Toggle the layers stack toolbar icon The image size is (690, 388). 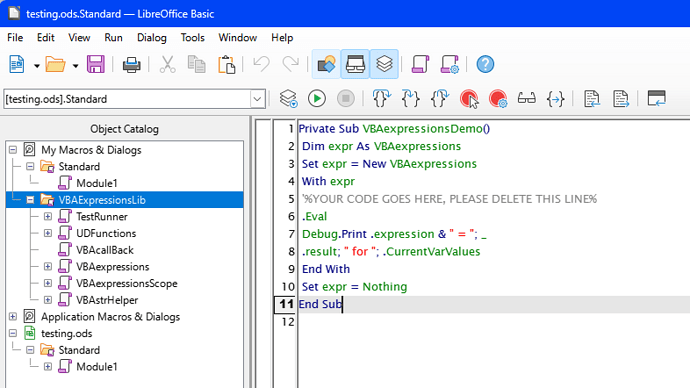click(384, 64)
